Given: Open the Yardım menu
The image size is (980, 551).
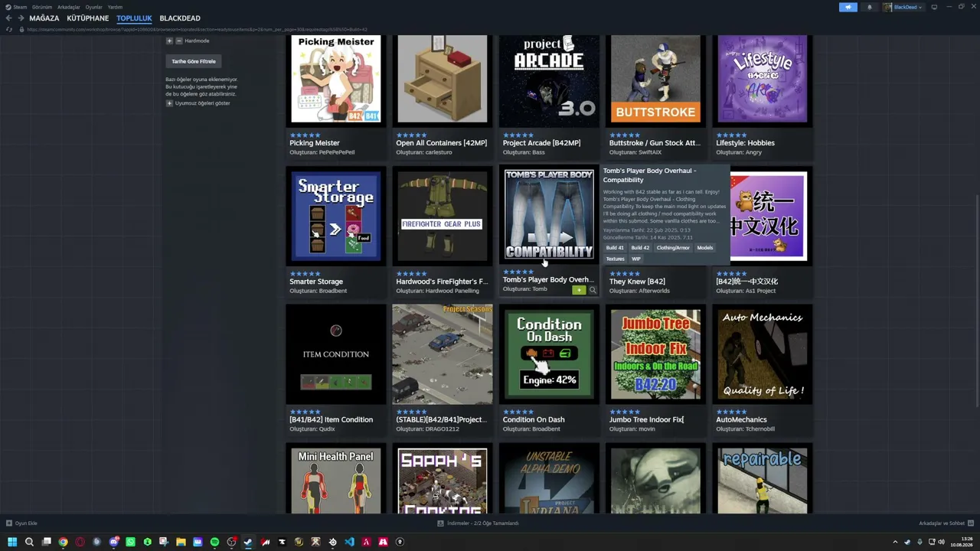Looking at the screenshot, I should pos(115,7).
